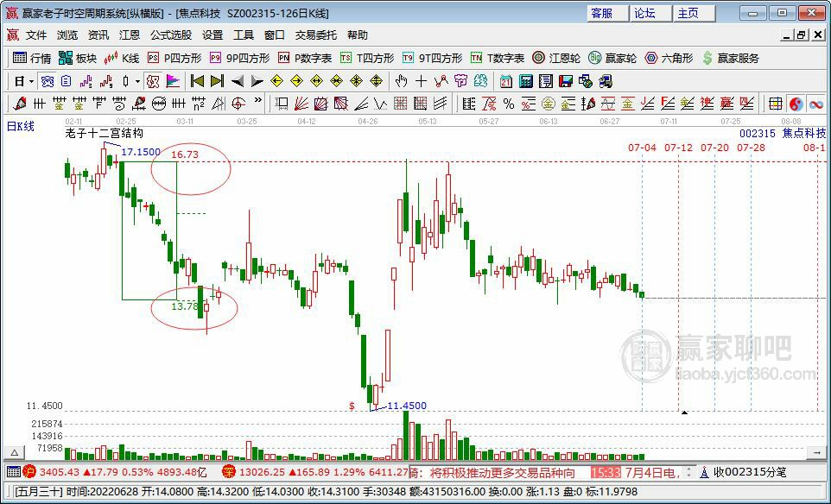Select the percent % drawing tool
Viewport: 831px width, 504px height.
509,104
